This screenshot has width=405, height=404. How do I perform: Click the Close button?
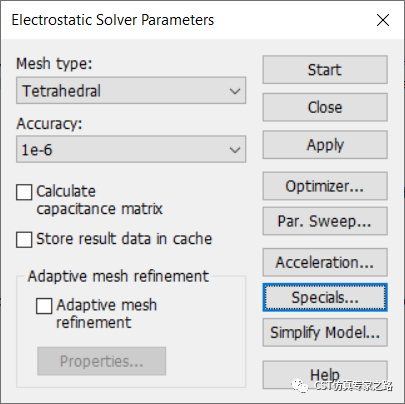click(x=325, y=107)
